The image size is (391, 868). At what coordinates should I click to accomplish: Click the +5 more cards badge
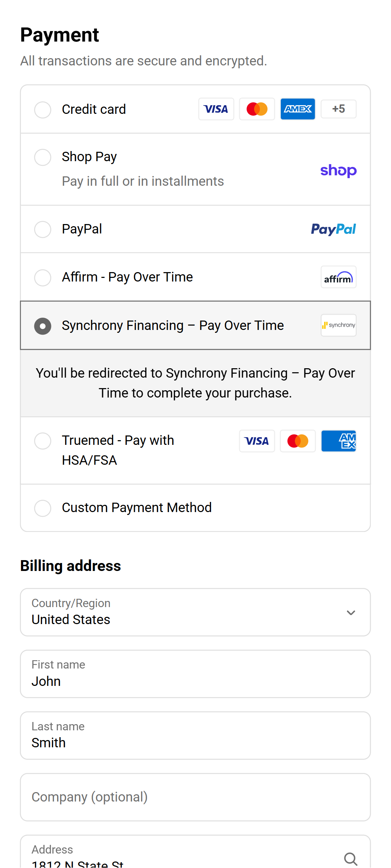coord(339,109)
